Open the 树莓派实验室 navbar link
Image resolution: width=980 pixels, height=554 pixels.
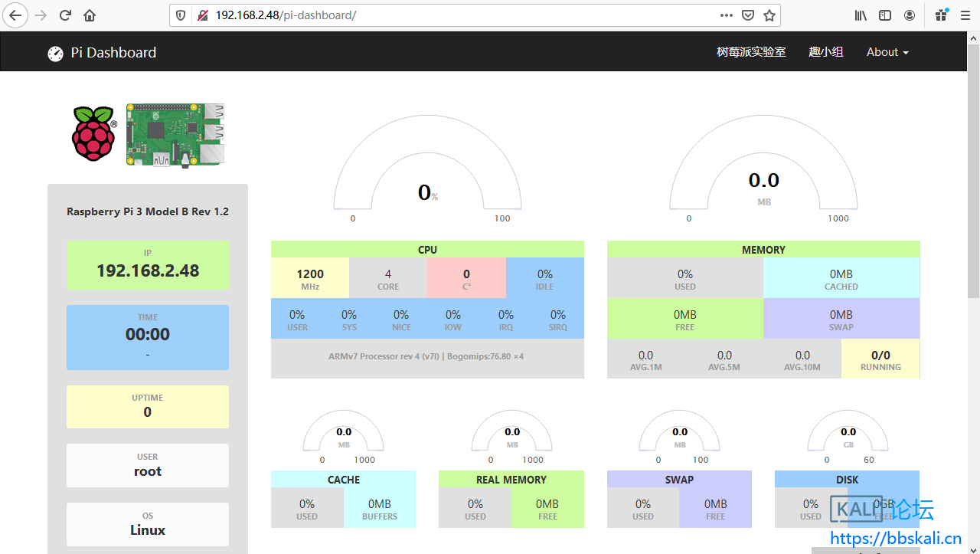751,52
